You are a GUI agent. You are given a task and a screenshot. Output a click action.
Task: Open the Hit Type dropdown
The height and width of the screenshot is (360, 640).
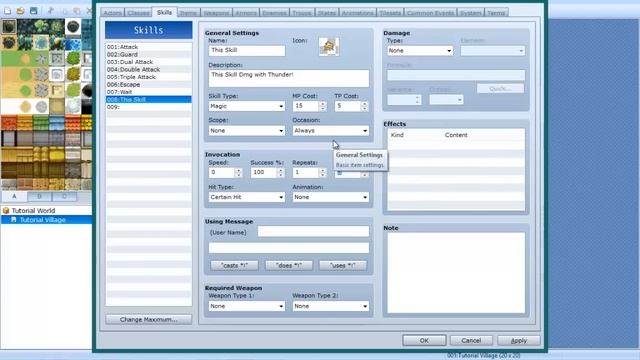[247, 197]
